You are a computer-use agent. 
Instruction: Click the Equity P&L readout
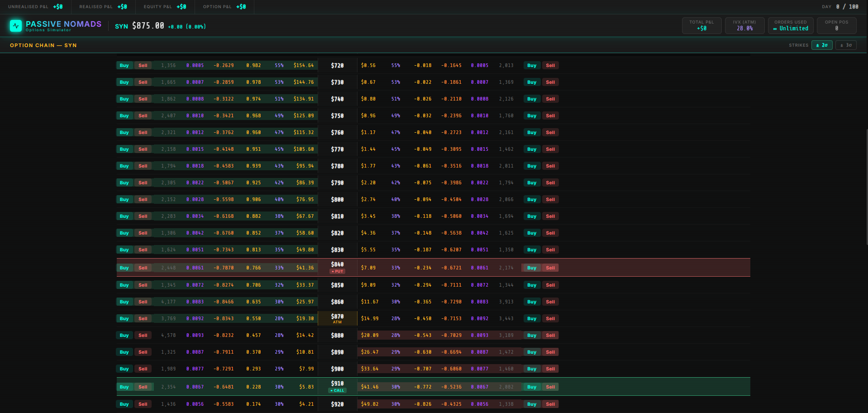tap(165, 7)
